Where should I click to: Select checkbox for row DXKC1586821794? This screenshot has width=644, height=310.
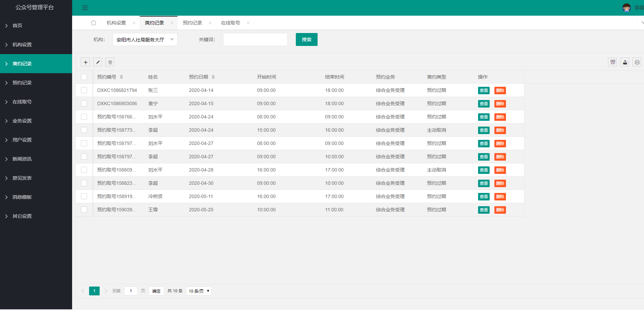[84, 90]
